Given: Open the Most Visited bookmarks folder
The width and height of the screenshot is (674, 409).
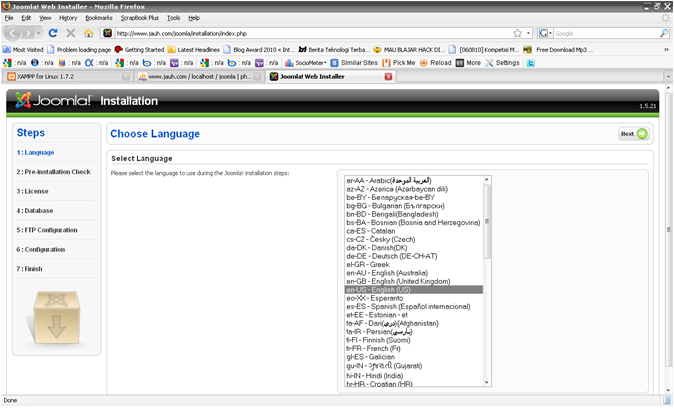Looking at the screenshot, I should point(23,50).
